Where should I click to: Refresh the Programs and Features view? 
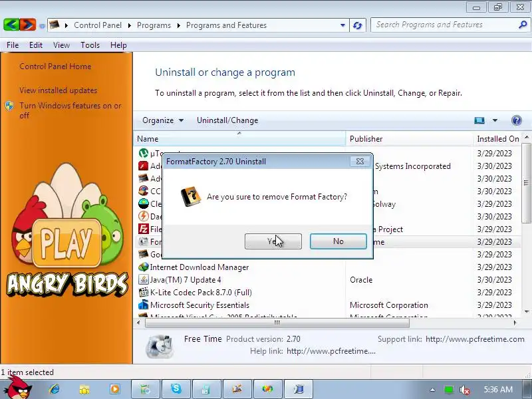click(x=358, y=25)
